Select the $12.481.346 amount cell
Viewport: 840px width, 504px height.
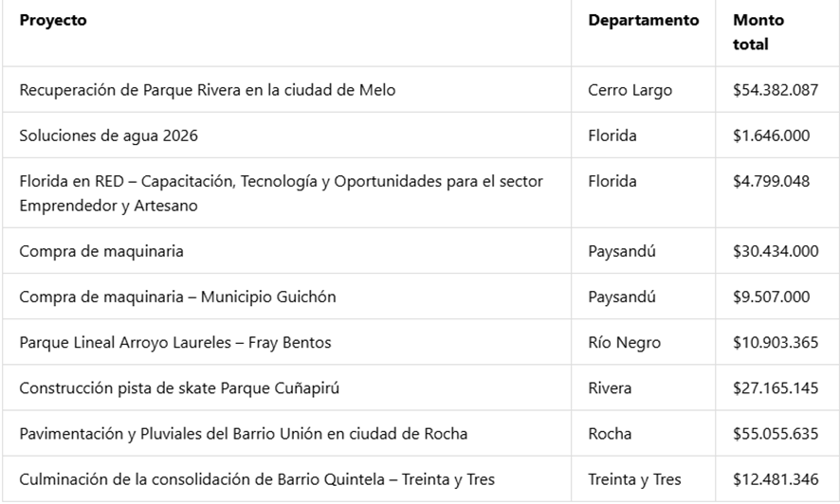(775, 478)
